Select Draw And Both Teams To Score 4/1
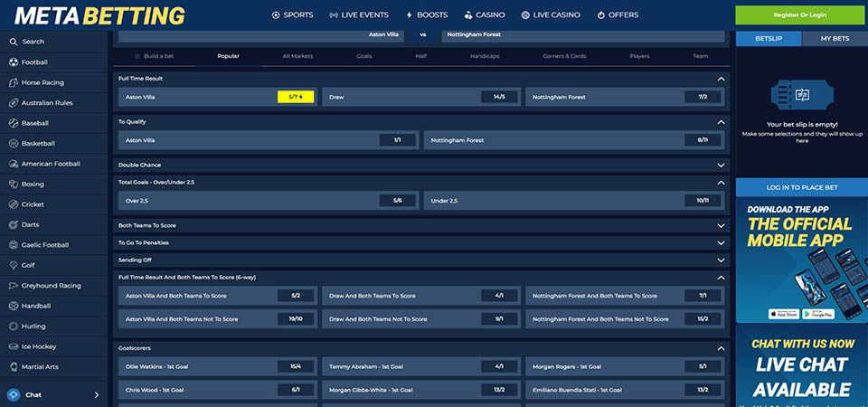This screenshot has height=407, width=868. point(499,296)
